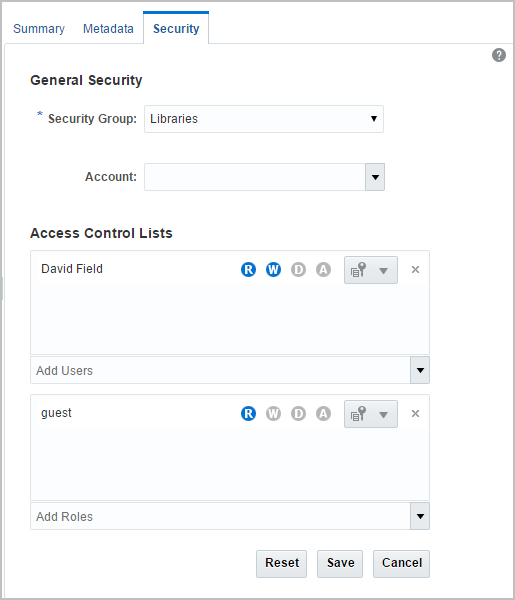Toggle Read permission for guest role

pyautogui.click(x=248, y=414)
